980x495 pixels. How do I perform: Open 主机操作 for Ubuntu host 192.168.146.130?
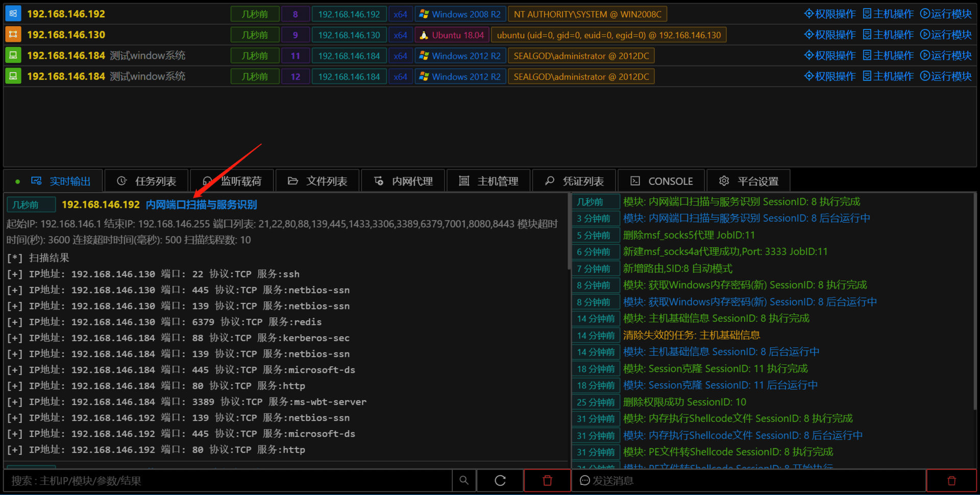tap(888, 35)
